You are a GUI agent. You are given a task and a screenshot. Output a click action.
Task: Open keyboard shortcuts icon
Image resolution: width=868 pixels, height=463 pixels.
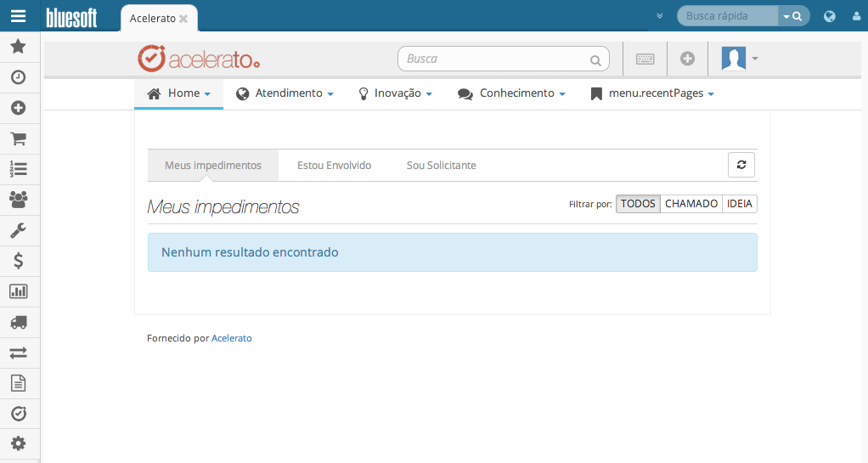(x=645, y=59)
